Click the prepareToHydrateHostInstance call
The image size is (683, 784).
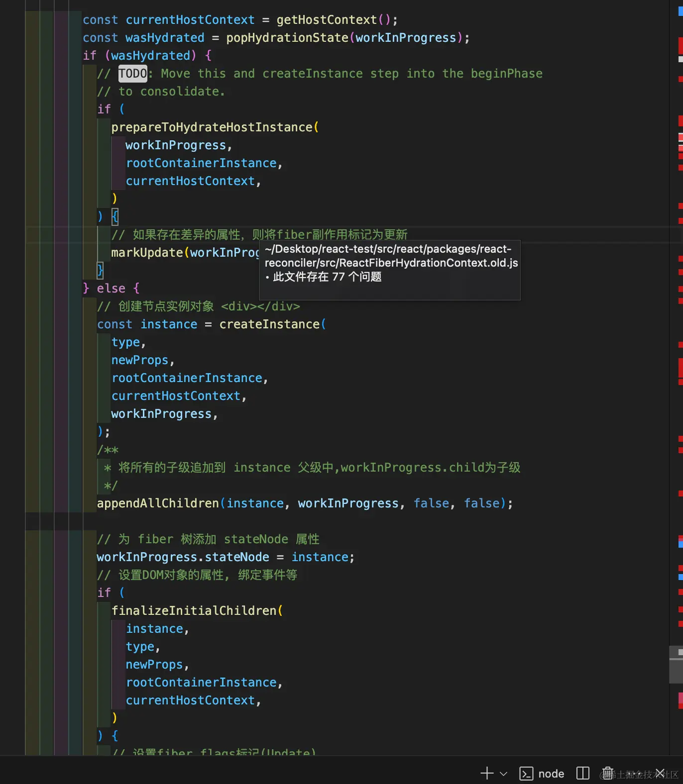(x=212, y=127)
